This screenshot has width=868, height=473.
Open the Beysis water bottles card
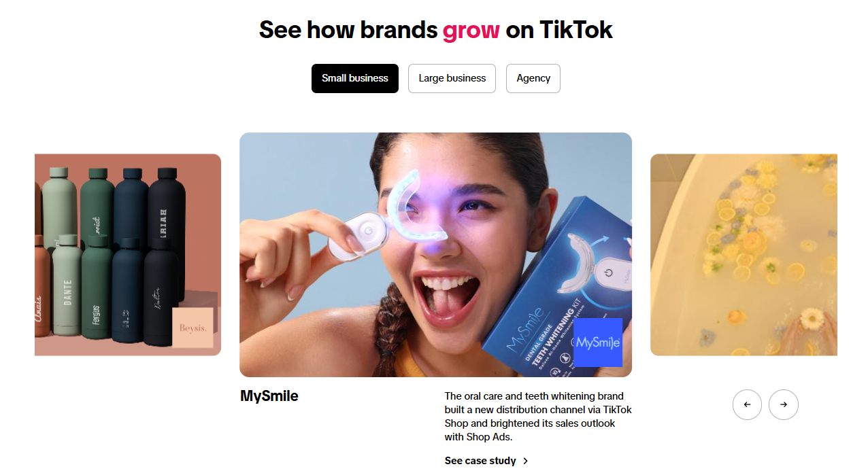click(128, 254)
